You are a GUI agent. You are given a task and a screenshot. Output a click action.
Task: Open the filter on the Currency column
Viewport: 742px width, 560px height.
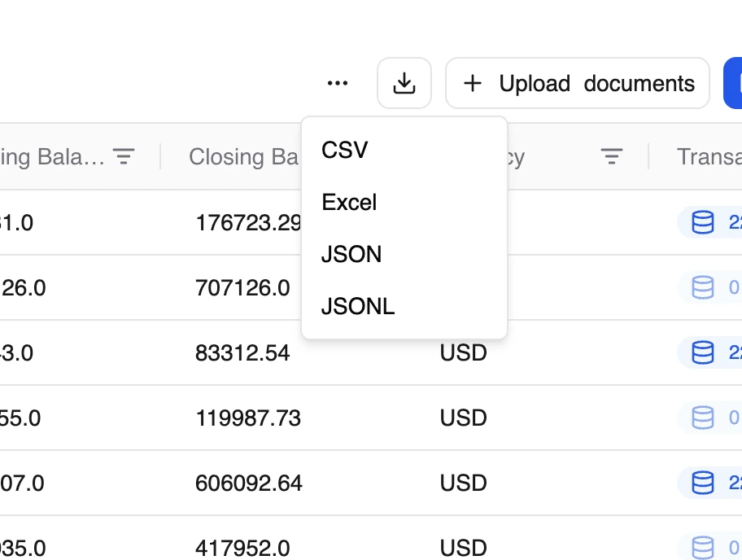pyautogui.click(x=611, y=156)
